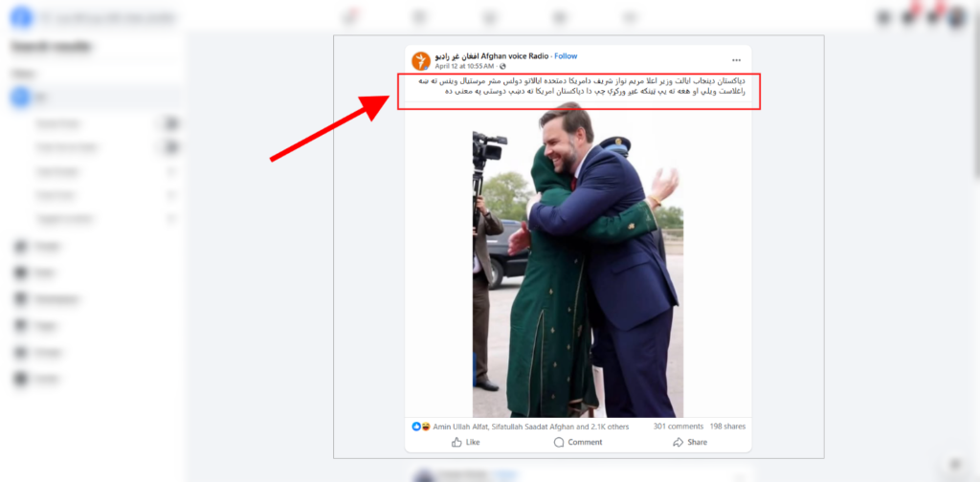Open the post's three-dot options menu
Screen dimensions: 980x482
(736, 60)
